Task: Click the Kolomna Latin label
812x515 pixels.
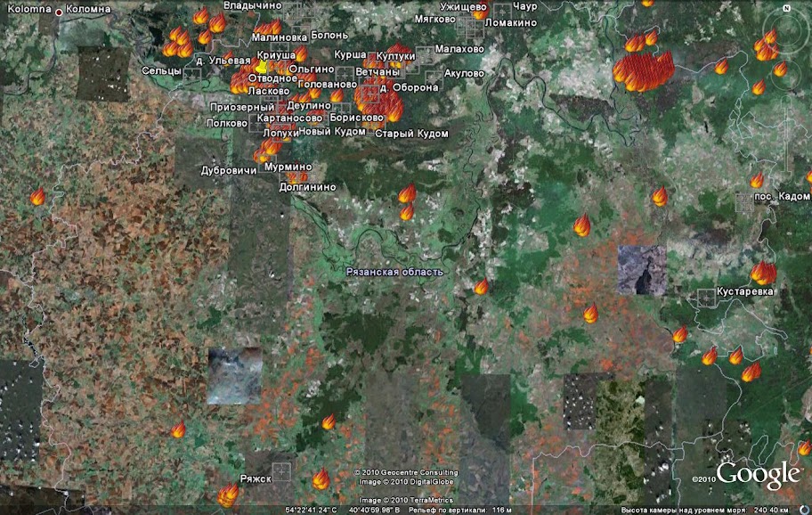Action: click(x=29, y=9)
